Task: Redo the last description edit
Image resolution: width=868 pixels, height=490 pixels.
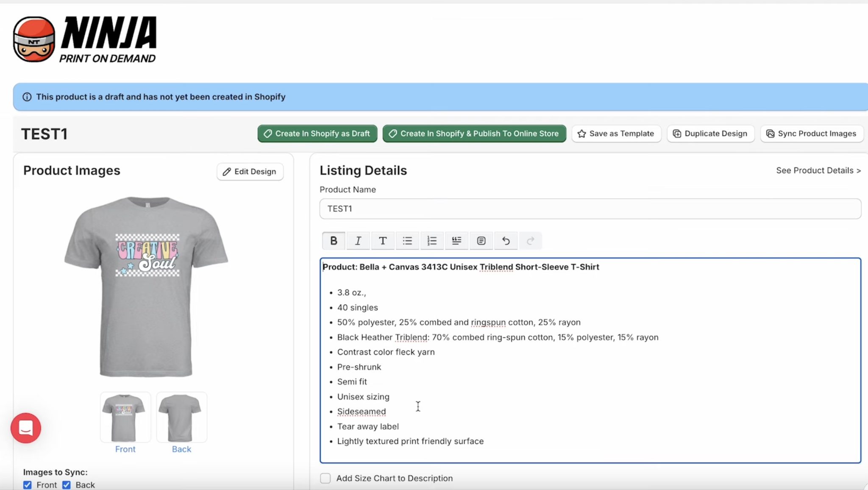Action: 530,240
